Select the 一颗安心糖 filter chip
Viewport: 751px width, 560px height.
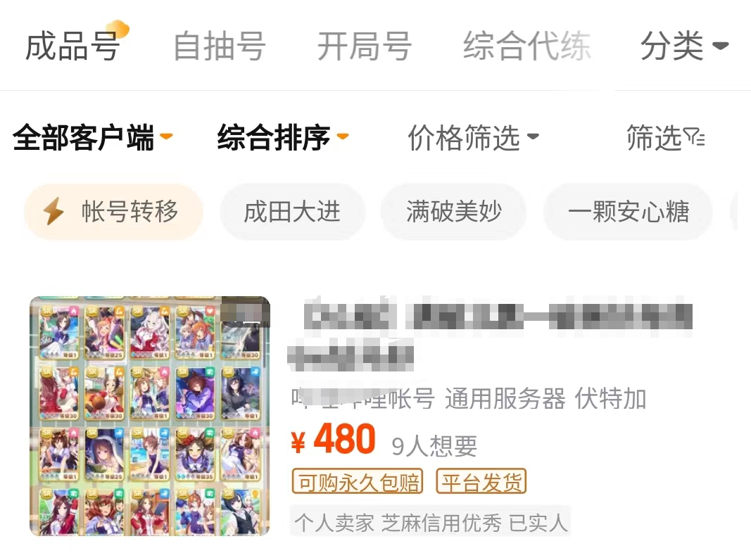click(x=628, y=212)
